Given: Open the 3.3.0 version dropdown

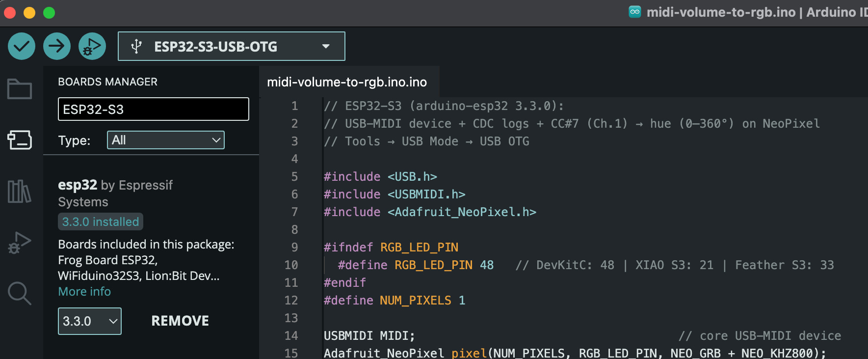Looking at the screenshot, I should pyautogui.click(x=90, y=321).
